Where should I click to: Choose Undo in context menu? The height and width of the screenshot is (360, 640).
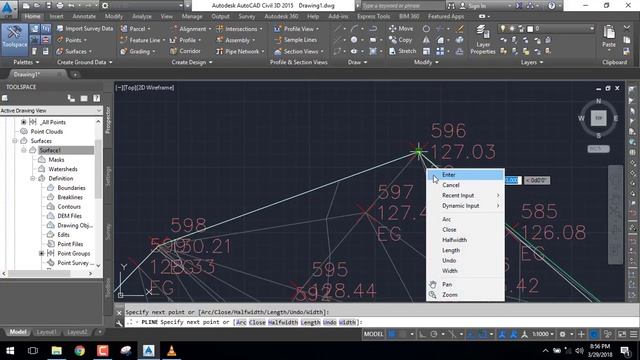(x=465, y=260)
